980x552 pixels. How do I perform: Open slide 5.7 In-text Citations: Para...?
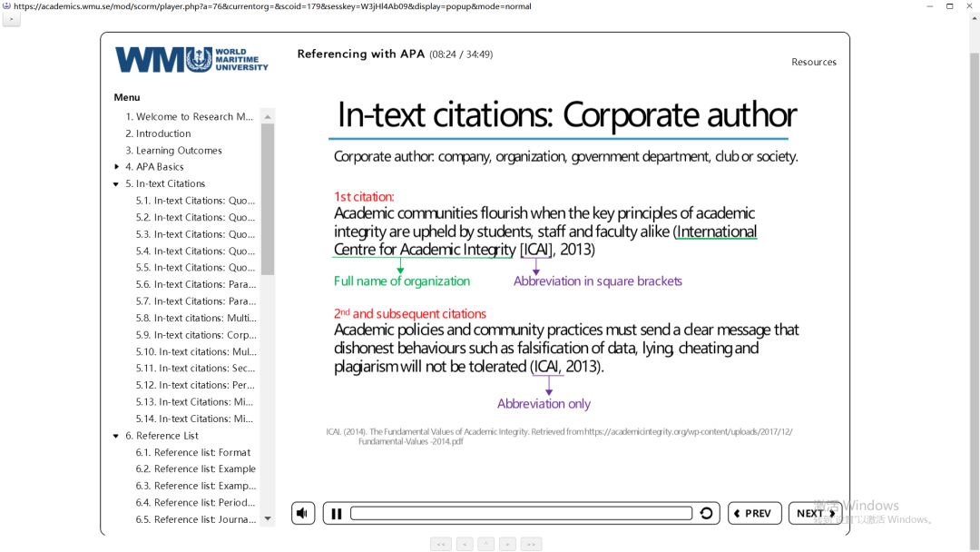click(196, 301)
